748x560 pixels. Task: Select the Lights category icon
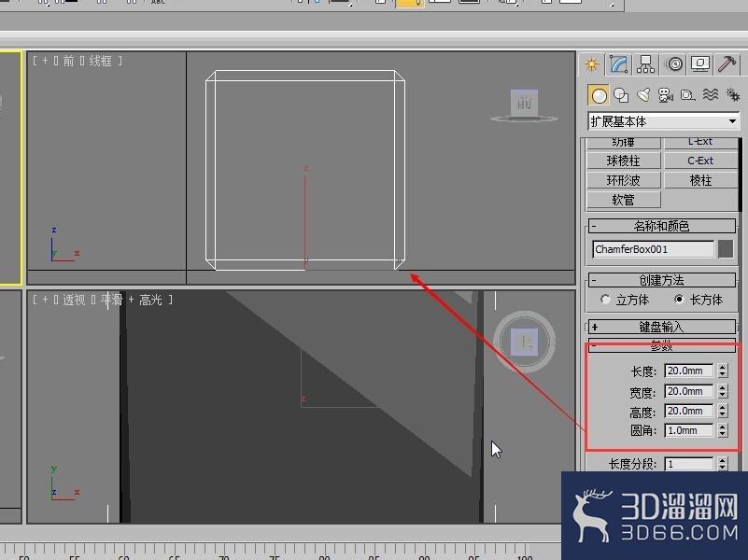click(x=643, y=95)
